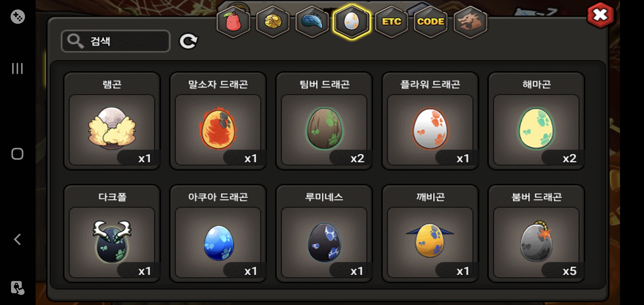
Task: Switch to the CODE tab
Action: pyautogui.click(x=430, y=22)
